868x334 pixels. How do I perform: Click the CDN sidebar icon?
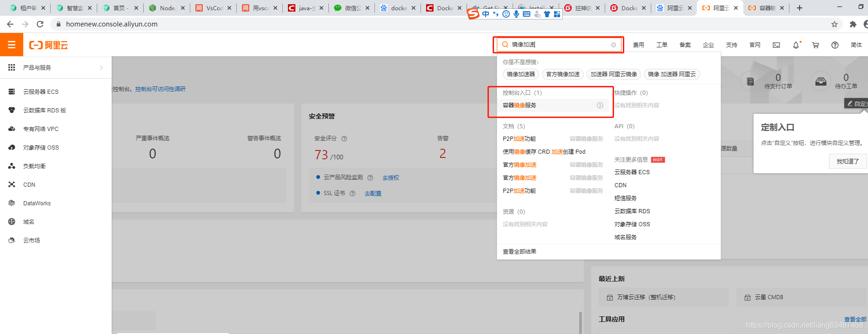pyautogui.click(x=12, y=185)
